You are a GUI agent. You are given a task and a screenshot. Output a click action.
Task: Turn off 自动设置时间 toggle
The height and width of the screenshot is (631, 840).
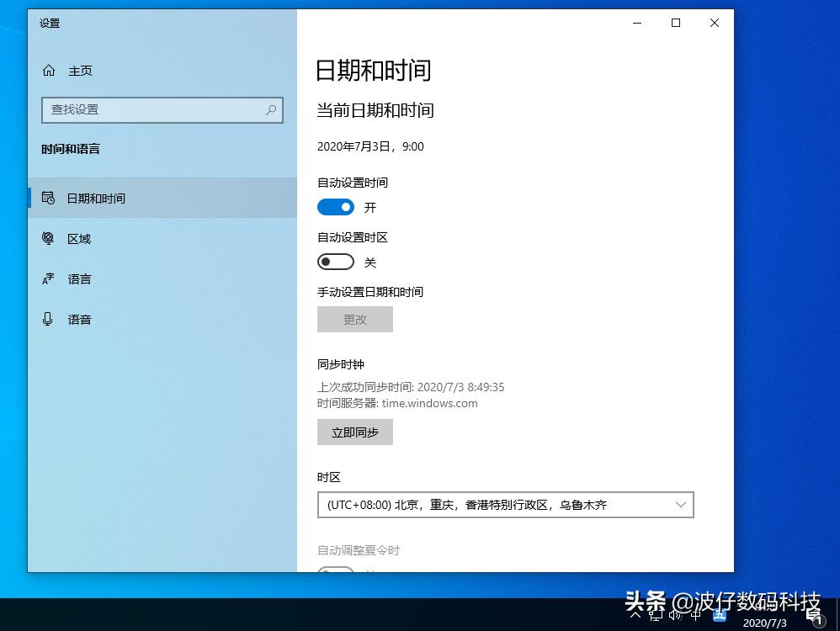(336, 207)
